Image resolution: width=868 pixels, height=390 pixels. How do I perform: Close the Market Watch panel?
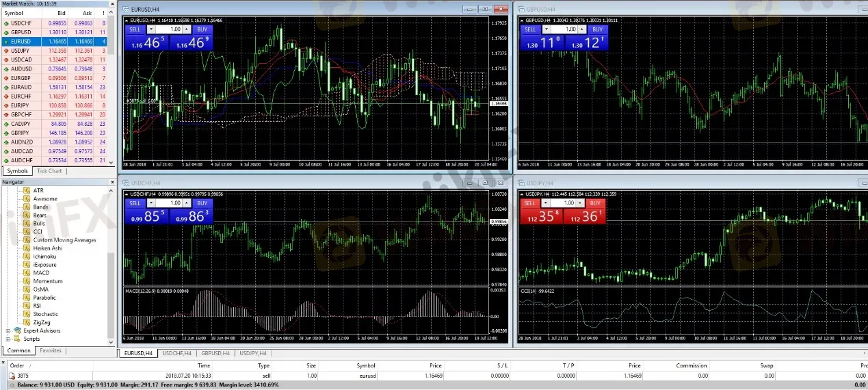pos(112,4)
